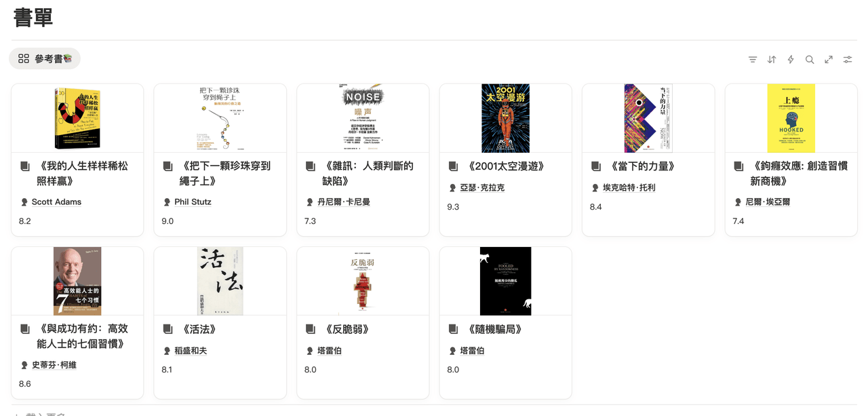This screenshot has height=416, width=868.
Task: Open the view settings sliders icon
Action: click(848, 60)
